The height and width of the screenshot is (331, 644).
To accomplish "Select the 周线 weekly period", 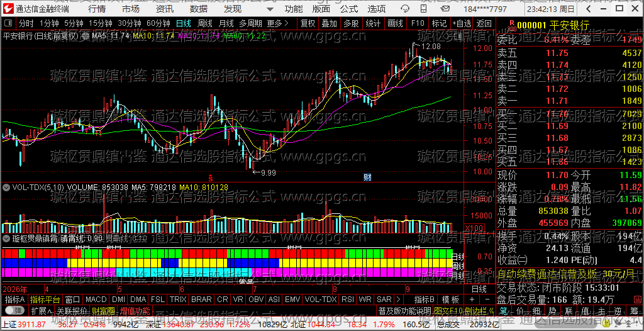I will coord(204,23).
